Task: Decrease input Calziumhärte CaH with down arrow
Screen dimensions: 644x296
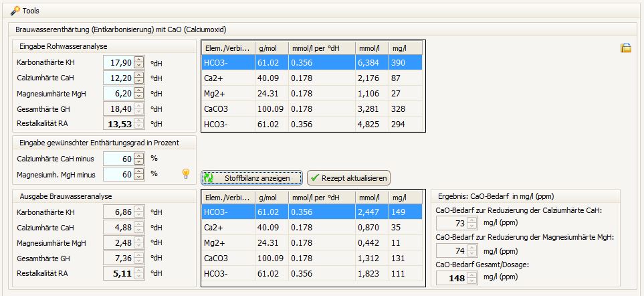Action: [138, 81]
